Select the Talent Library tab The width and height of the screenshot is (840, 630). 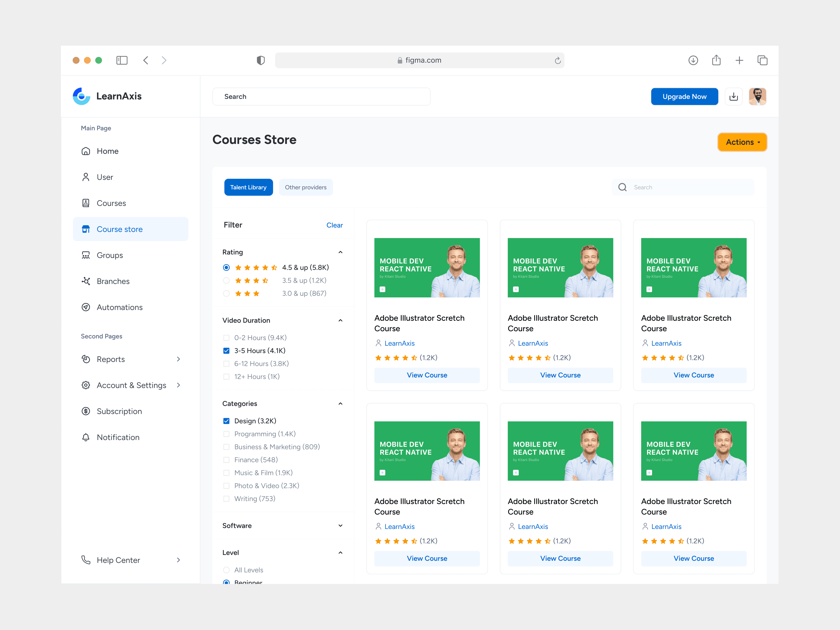coord(248,187)
